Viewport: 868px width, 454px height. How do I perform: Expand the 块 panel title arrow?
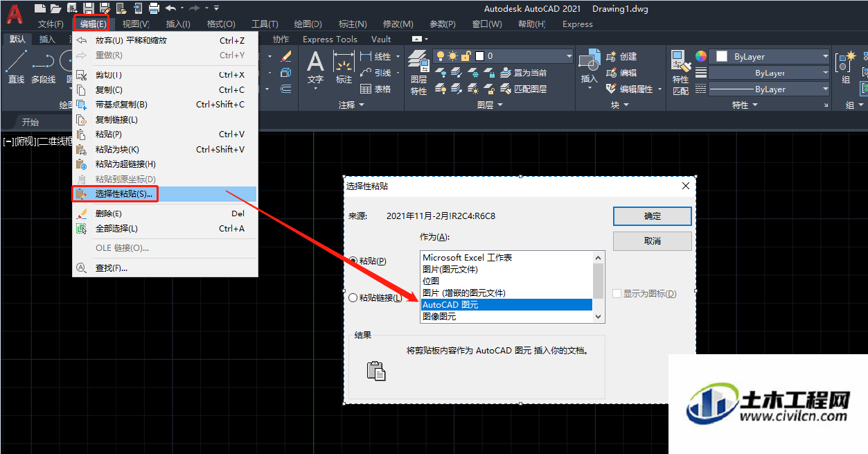click(626, 105)
